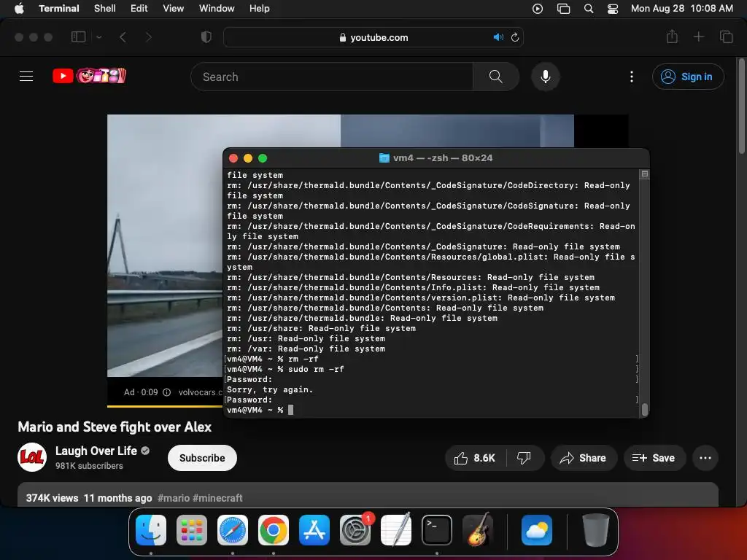Click the Sign in button
Screen dimensions: 747x560
[688, 77]
